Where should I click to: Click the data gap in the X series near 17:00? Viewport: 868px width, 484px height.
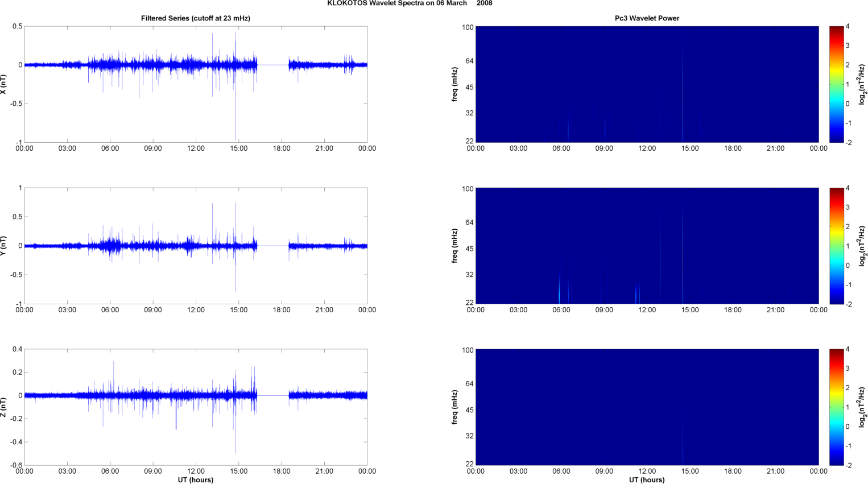pos(273,65)
